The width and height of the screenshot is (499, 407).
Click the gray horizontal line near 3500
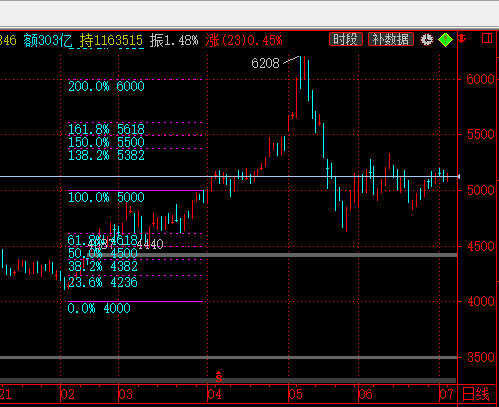[x=228, y=357]
